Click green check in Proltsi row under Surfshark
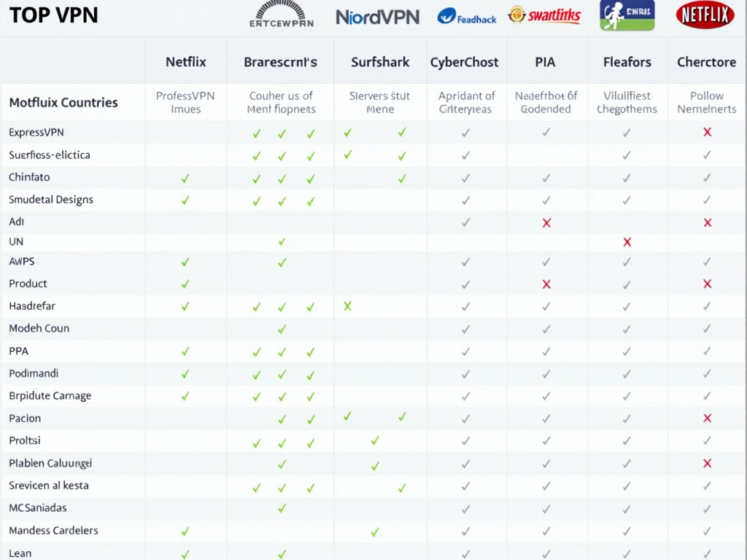Viewport: 747px width, 560px height. [x=375, y=440]
